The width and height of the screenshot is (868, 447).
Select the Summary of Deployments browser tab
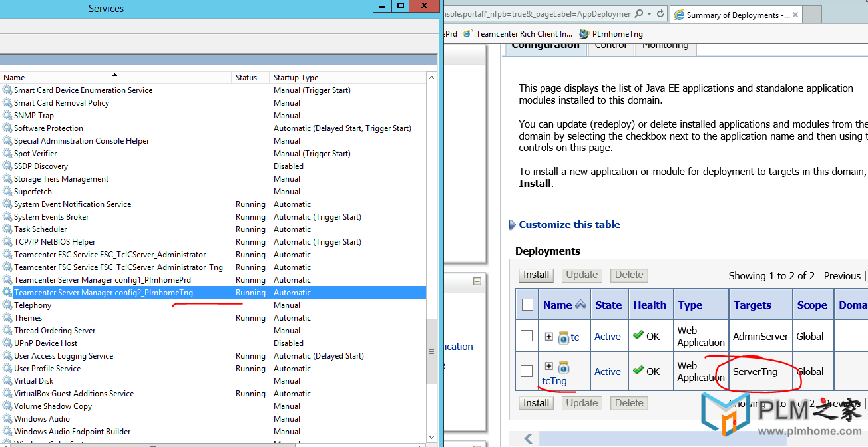(x=736, y=15)
